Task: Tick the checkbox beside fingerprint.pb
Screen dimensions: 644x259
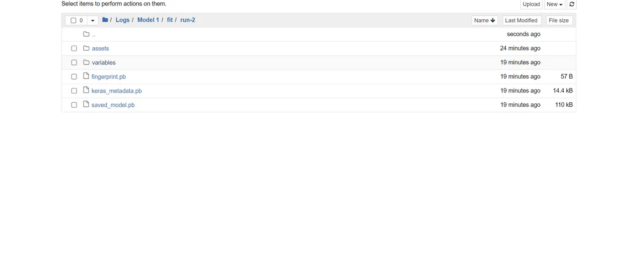Action: 74,76
